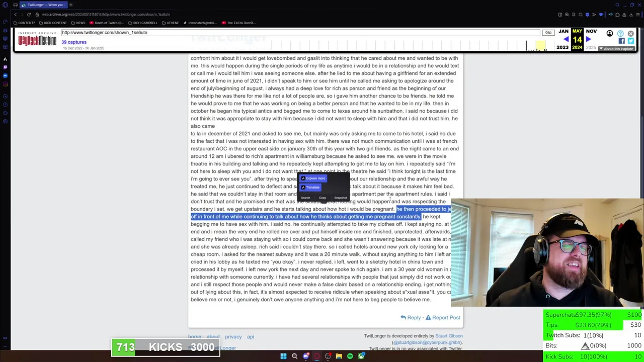Viewport: 644px width, 362px height.
Task: Open the privacy footer link
Action: [x=233, y=337]
